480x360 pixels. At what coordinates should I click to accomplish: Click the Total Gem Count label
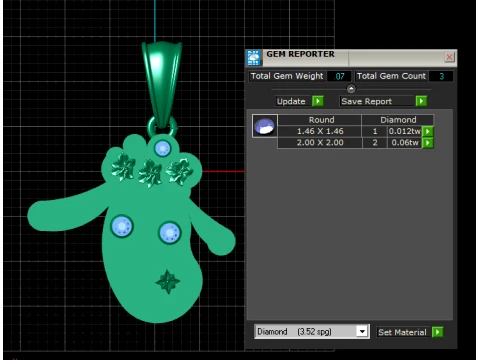click(x=391, y=76)
